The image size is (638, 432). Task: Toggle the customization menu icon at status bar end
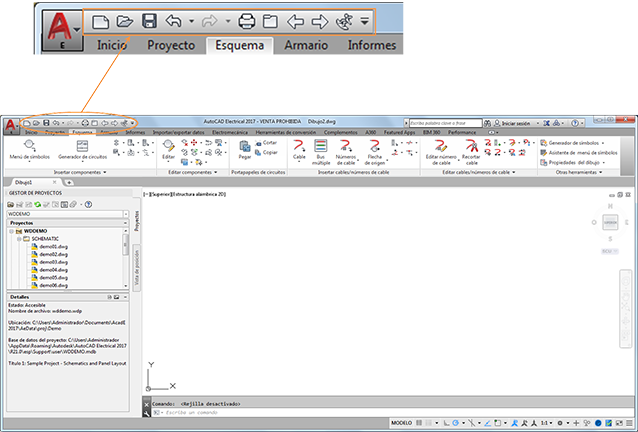[630, 423]
